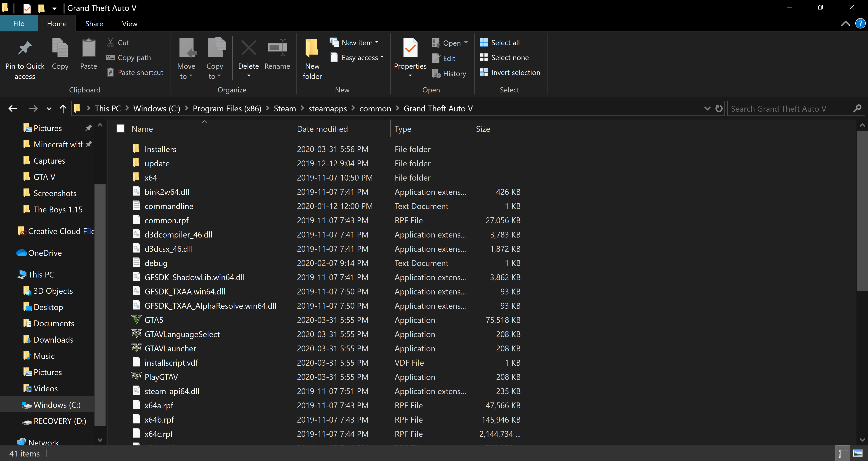Click the Paste shortcut icon
The image size is (868, 461).
click(111, 72)
